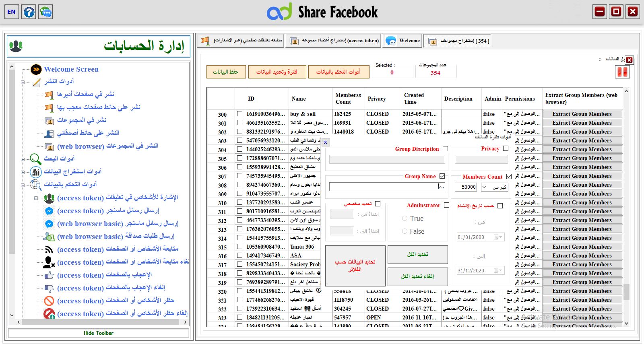Enable the Group Discription filter checkbox

click(x=445, y=149)
